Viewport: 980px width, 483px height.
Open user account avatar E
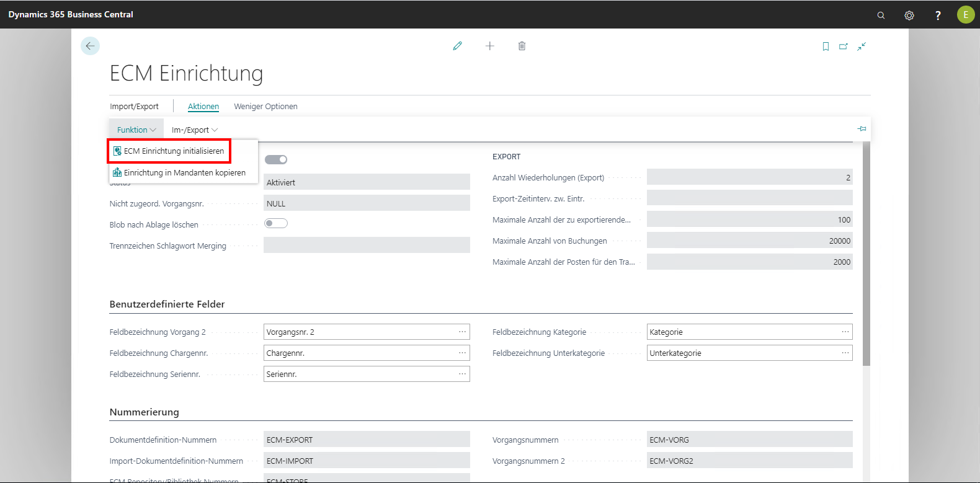point(966,14)
